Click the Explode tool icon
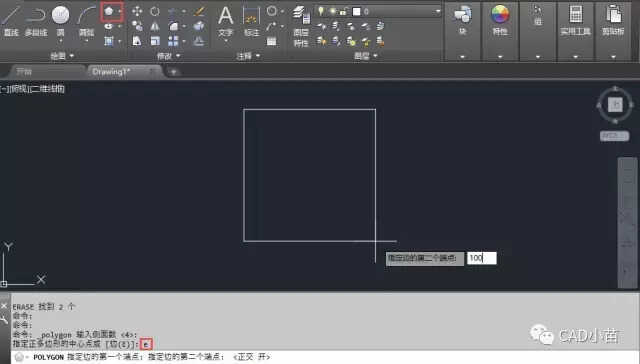The image size is (640, 364). (x=199, y=27)
